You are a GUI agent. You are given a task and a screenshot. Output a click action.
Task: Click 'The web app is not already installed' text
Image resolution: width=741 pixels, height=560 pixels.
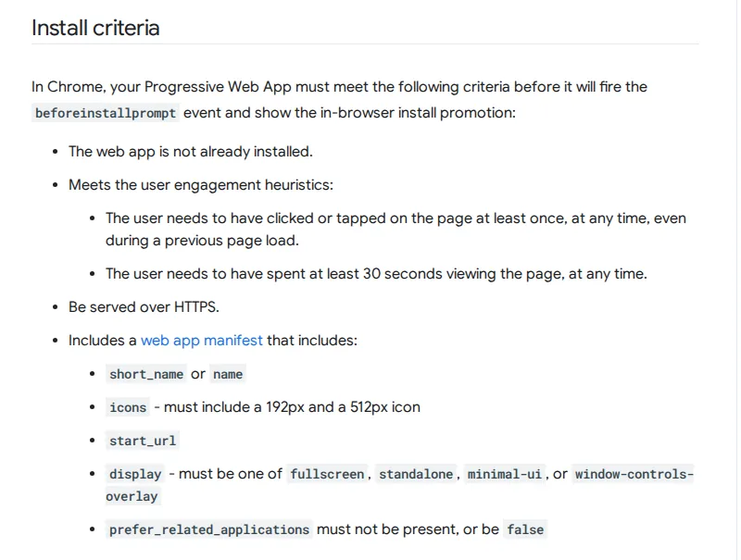(x=191, y=152)
